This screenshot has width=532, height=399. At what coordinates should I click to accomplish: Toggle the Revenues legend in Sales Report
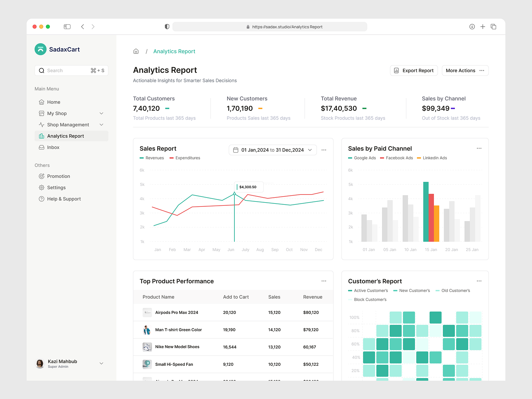coord(152,158)
